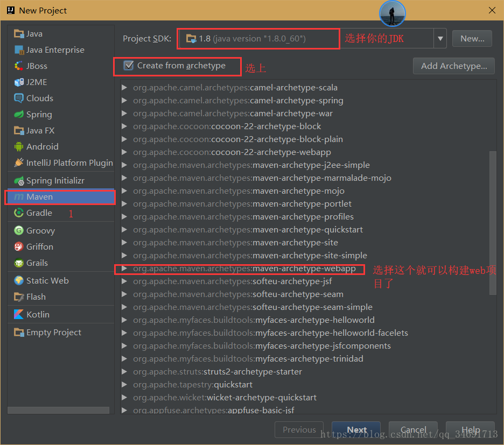Select softeu-archetype-jsf row text
Screen dimensions: 504x445
[x=233, y=281]
